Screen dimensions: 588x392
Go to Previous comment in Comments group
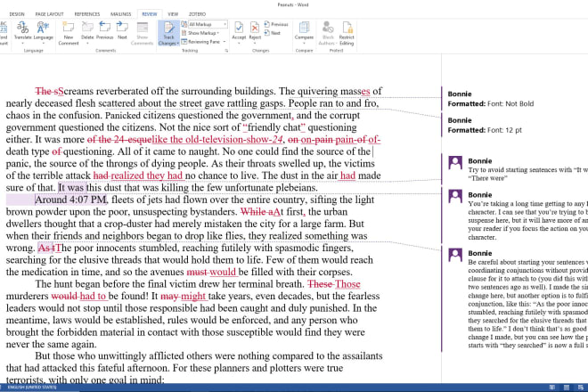tap(104, 30)
